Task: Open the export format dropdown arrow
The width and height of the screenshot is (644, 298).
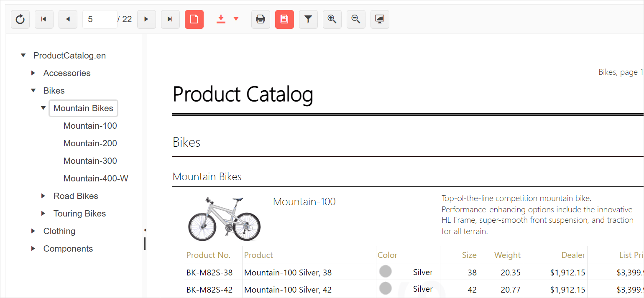Action: (236, 19)
